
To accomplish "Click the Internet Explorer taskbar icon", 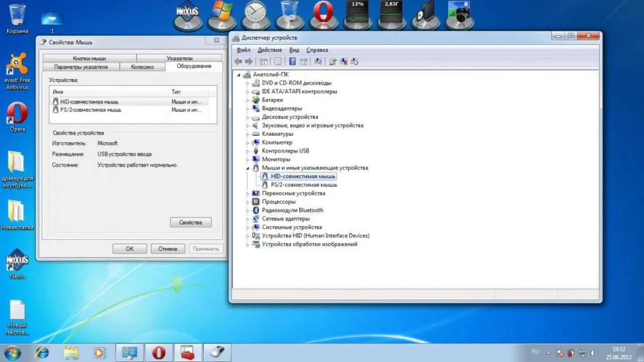I will coord(42,353).
